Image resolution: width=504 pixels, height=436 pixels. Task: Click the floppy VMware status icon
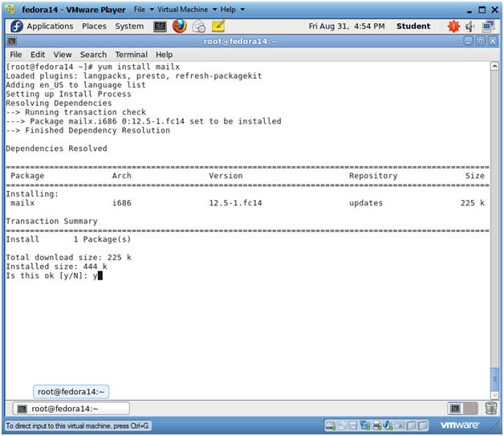point(353,426)
